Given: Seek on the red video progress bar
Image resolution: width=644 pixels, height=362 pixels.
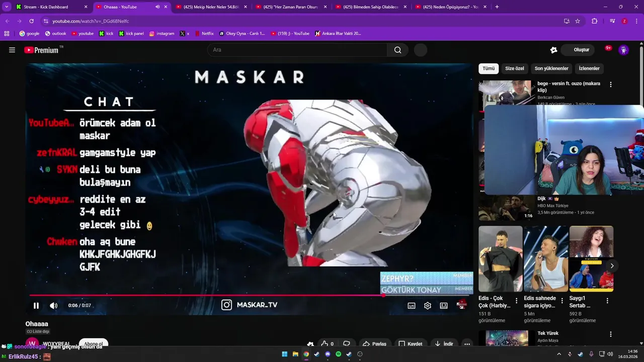Looking at the screenshot, I should 249,295.
